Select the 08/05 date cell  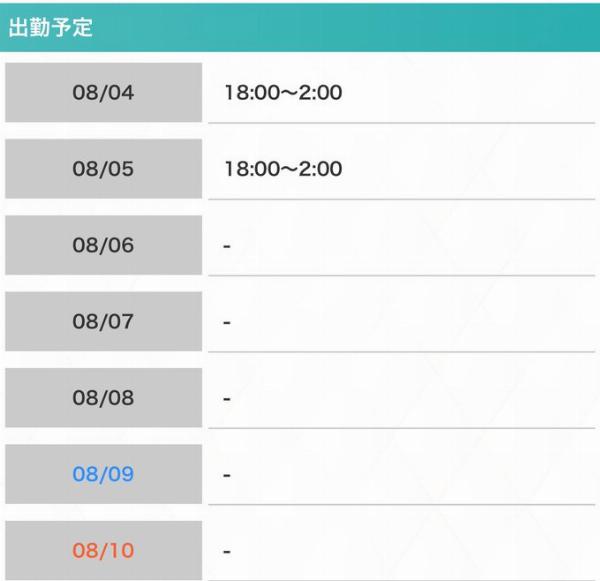point(103,169)
